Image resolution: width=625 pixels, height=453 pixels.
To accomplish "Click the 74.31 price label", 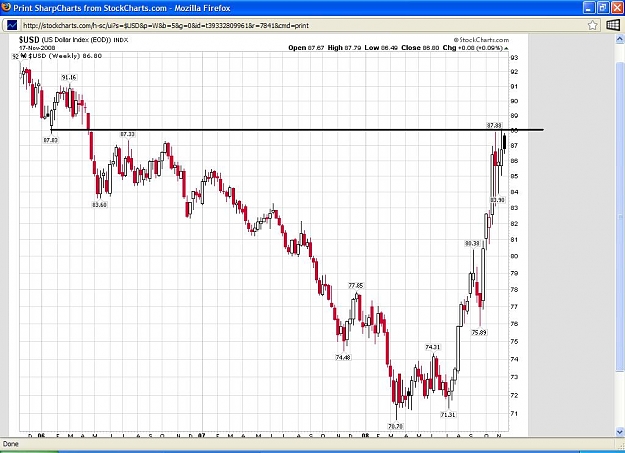I will point(432,347).
